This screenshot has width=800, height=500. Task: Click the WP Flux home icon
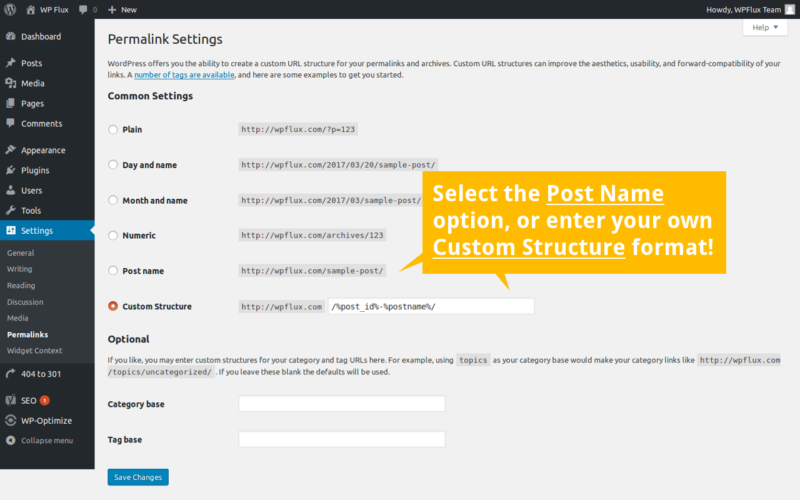click(x=31, y=10)
